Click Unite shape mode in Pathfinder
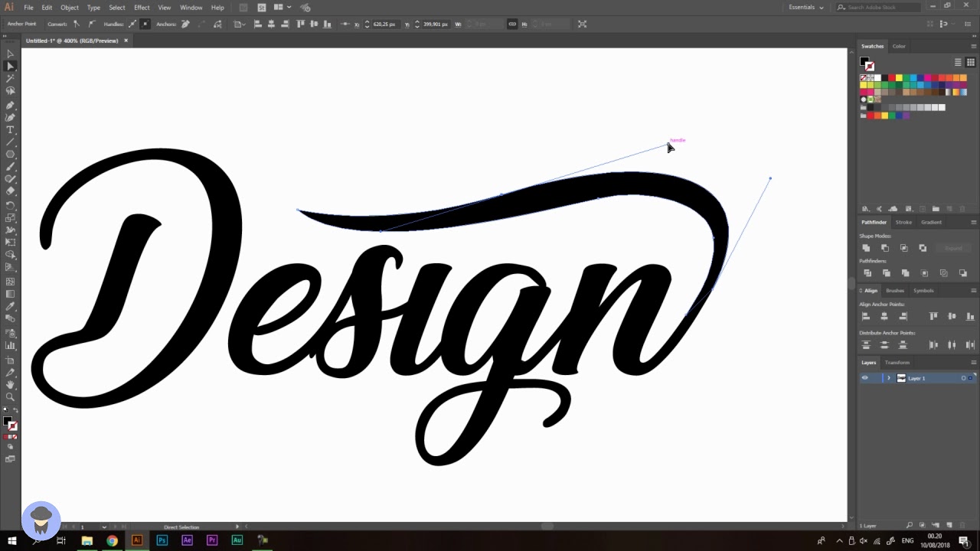Viewport: 980px width, 551px height. 866,248
